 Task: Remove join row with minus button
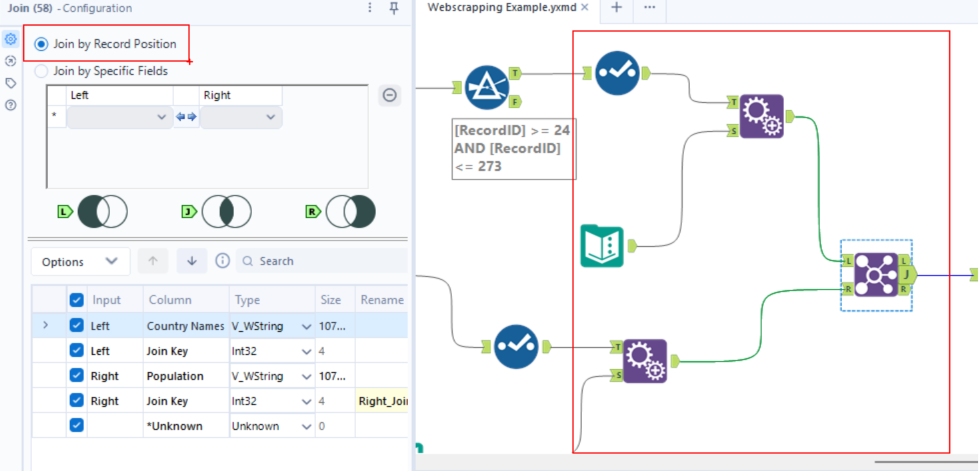(390, 96)
